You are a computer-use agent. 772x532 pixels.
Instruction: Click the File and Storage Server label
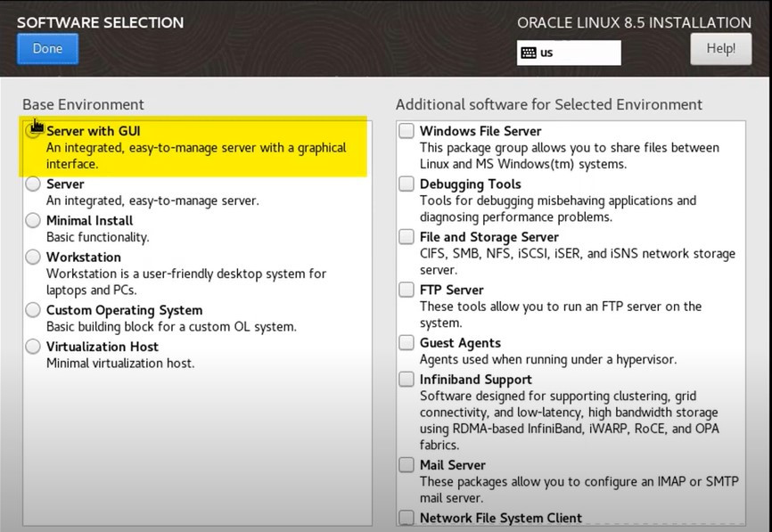[489, 237]
